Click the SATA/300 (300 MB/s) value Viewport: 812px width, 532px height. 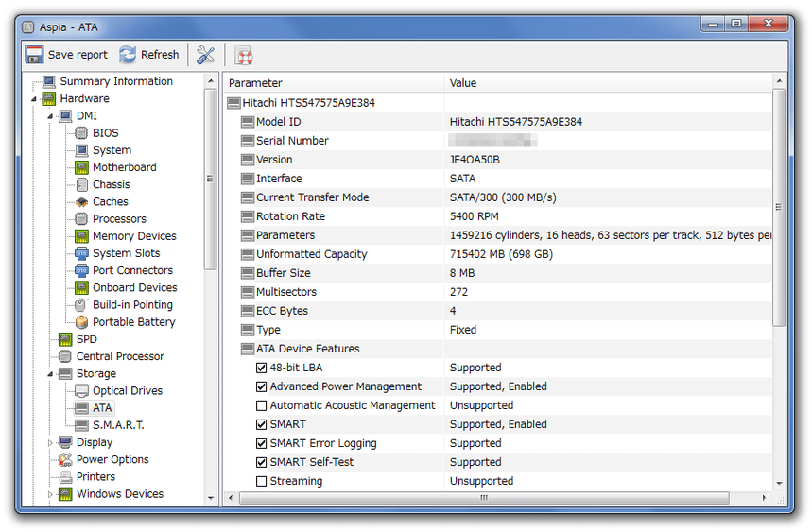[x=503, y=197]
